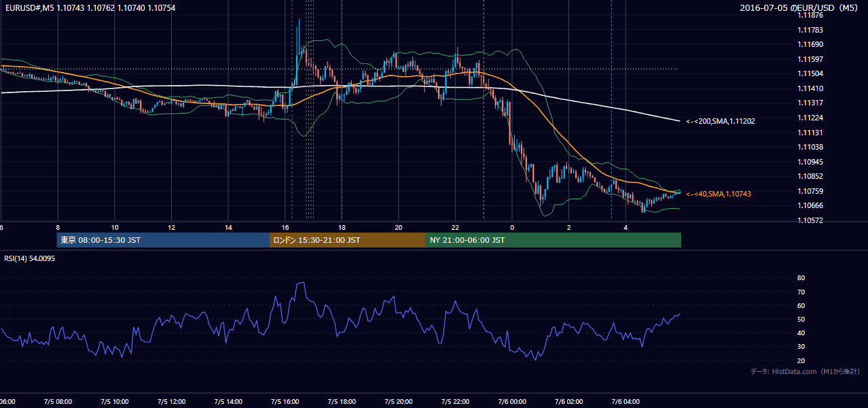Click hour label 22 under the price chart

pyautogui.click(x=456, y=228)
